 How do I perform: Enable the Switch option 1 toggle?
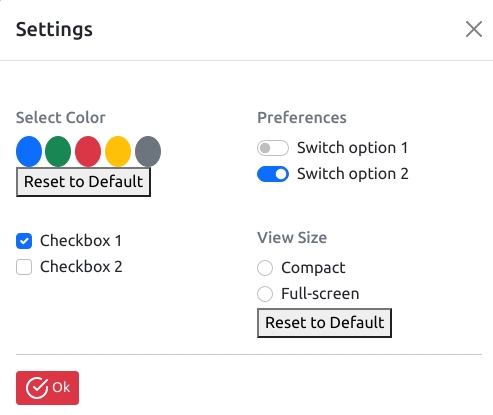(x=273, y=148)
